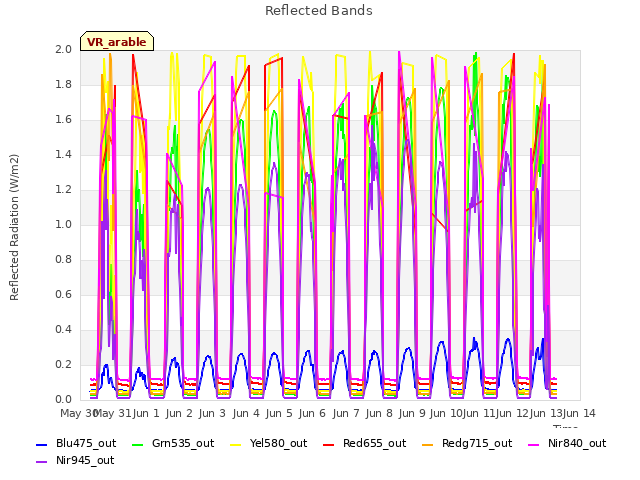Click the Jun 7 x-axis date label
Image resolution: width=640 pixels, height=480 pixels.
[346, 413]
